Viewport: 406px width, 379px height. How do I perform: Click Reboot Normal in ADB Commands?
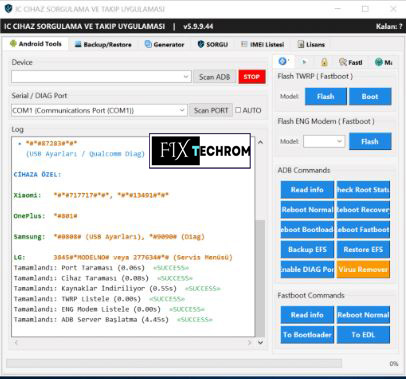[307, 210]
